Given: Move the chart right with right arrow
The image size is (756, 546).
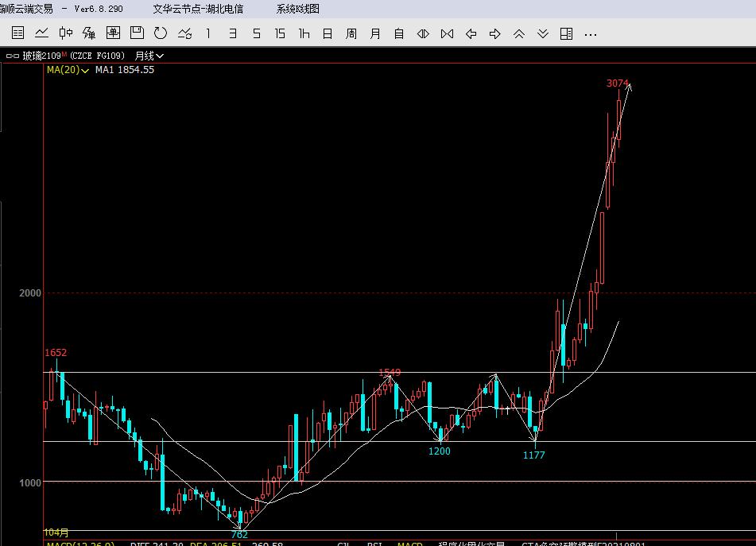Looking at the screenshot, I should (x=494, y=33).
